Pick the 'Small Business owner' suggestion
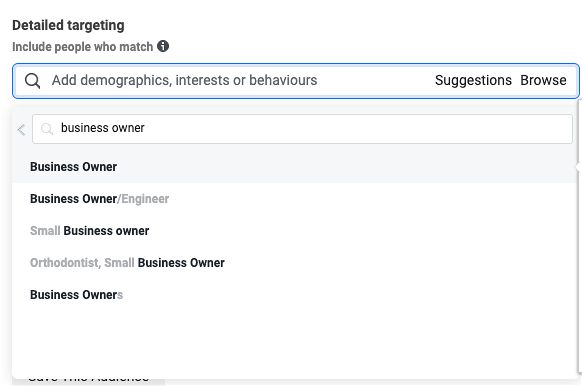Image resolution: width=582 pixels, height=386 pixels. click(x=295, y=231)
